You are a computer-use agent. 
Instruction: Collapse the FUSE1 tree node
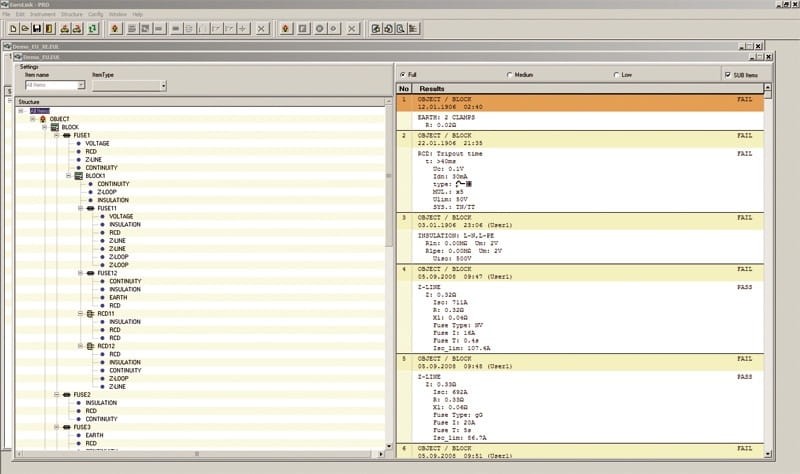(x=57, y=135)
